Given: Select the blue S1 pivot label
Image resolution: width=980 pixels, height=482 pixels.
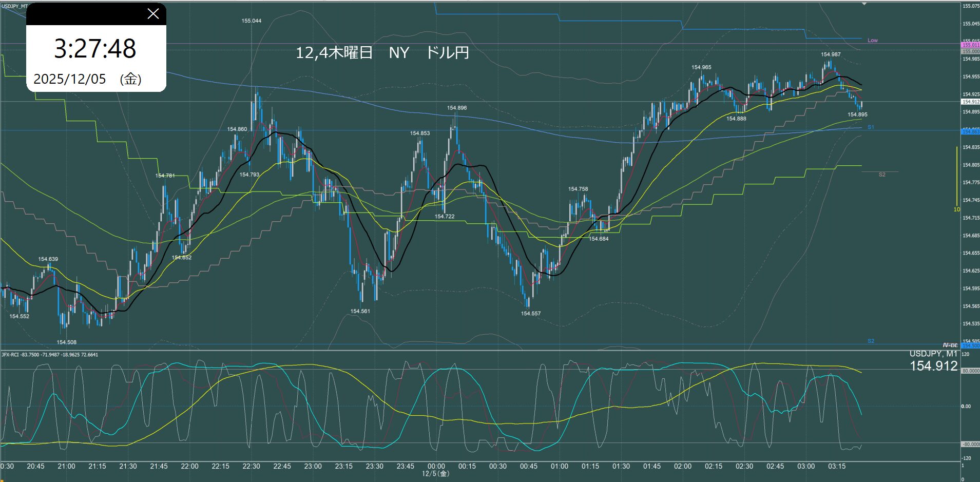Looking at the screenshot, I should (x=871, y=127).
